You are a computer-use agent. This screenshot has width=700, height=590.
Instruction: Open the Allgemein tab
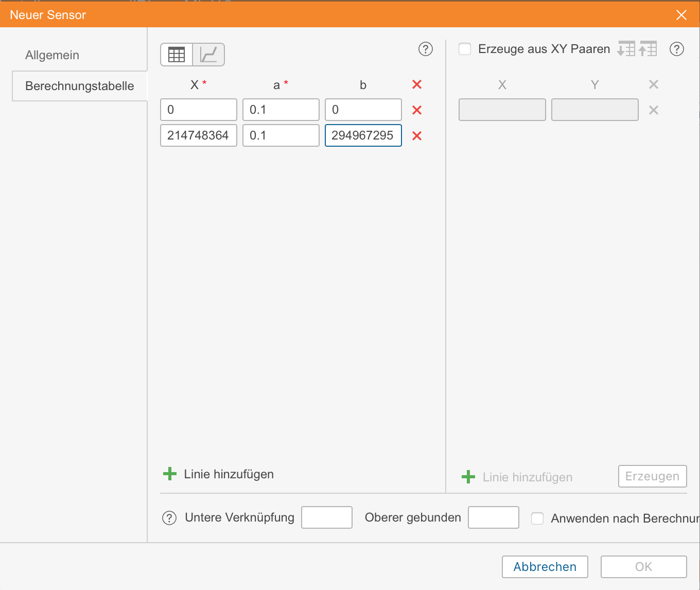click(x=52, y=55)
